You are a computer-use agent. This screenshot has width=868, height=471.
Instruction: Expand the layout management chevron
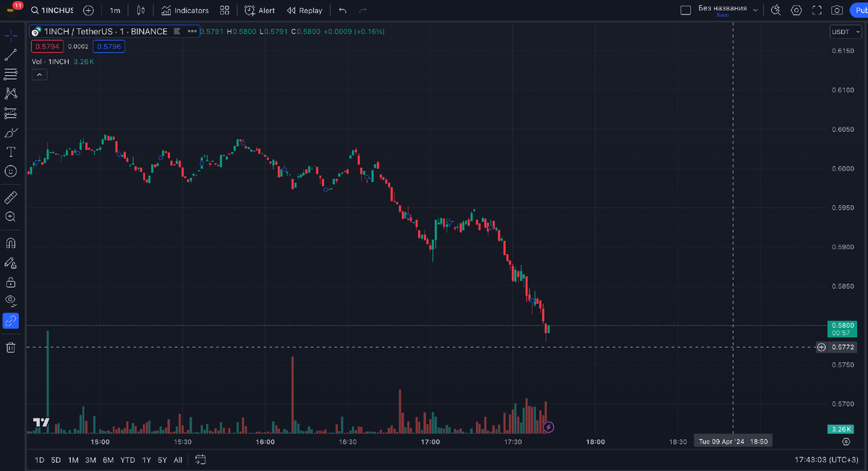(756, 10)
